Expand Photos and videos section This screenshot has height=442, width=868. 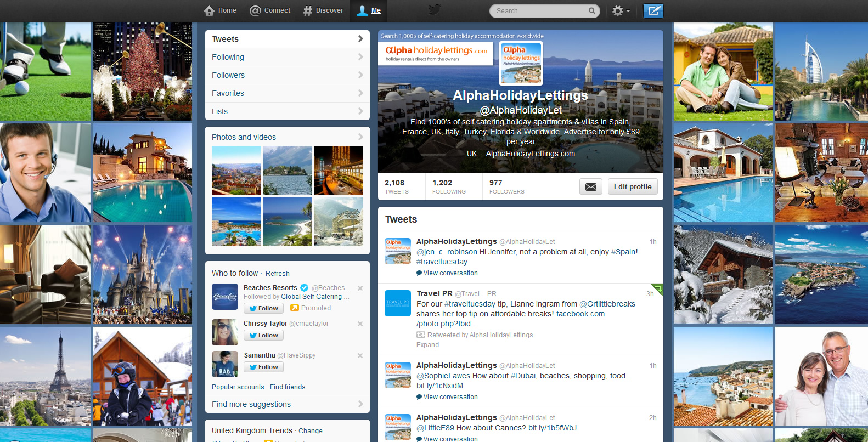click(x=288, y=137)
